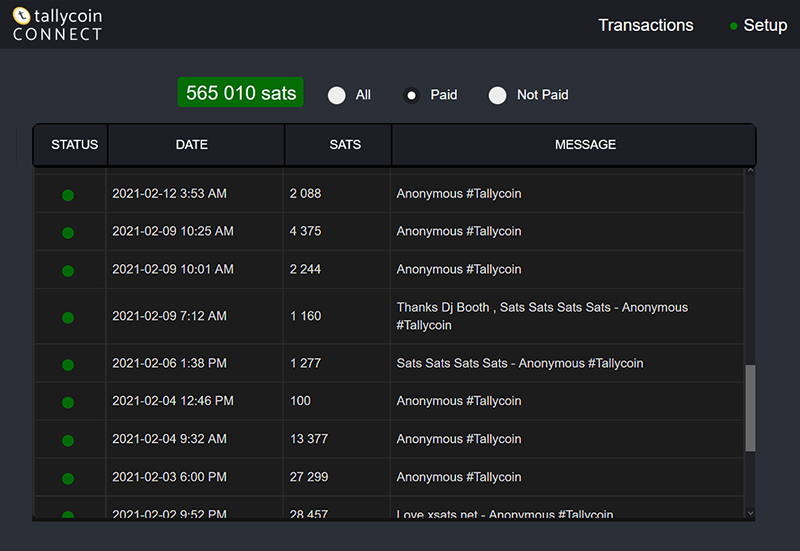Select date 2021-02-09 10:25 AM
The width and height of the screenshot is (800, 551).
coord(173,231)
